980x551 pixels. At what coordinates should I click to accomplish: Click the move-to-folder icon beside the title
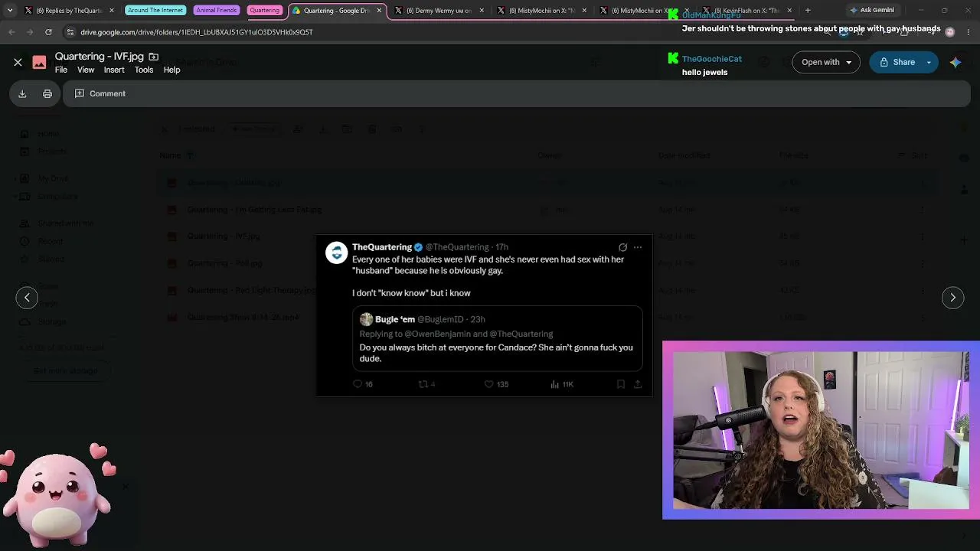154,57
